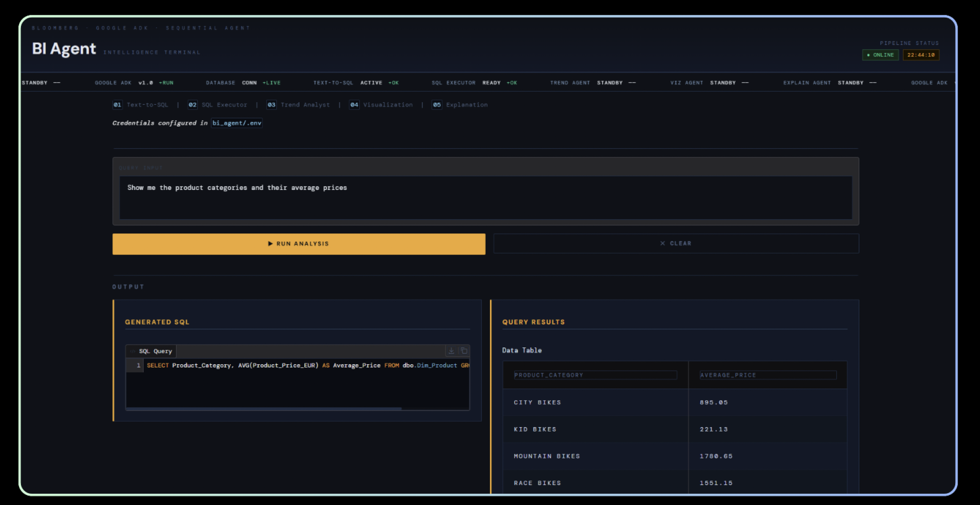Open the bi_agent/.env credentials reference
Image resolution: width=980 pixels, height=505 pixels.
[237, 123]
